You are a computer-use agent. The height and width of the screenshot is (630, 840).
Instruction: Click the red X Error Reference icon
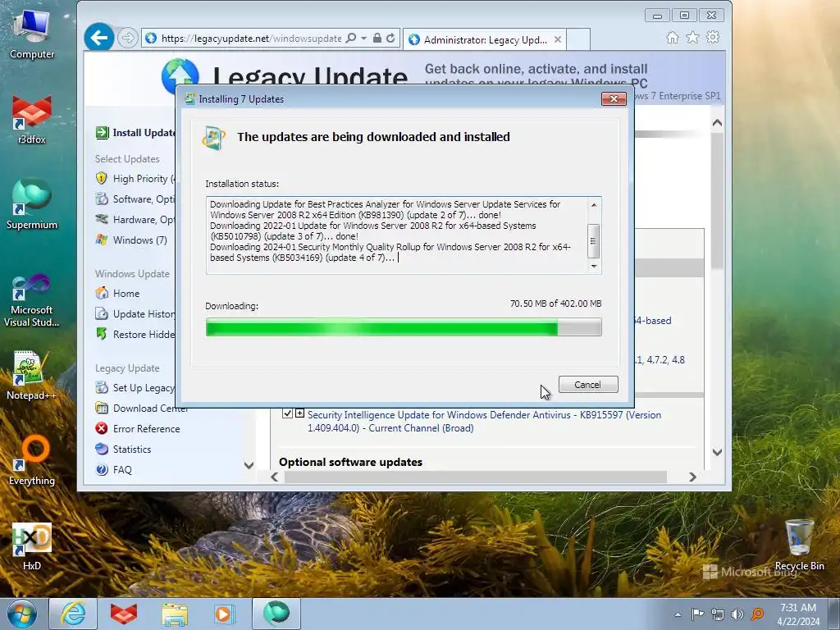pos(101,428)
